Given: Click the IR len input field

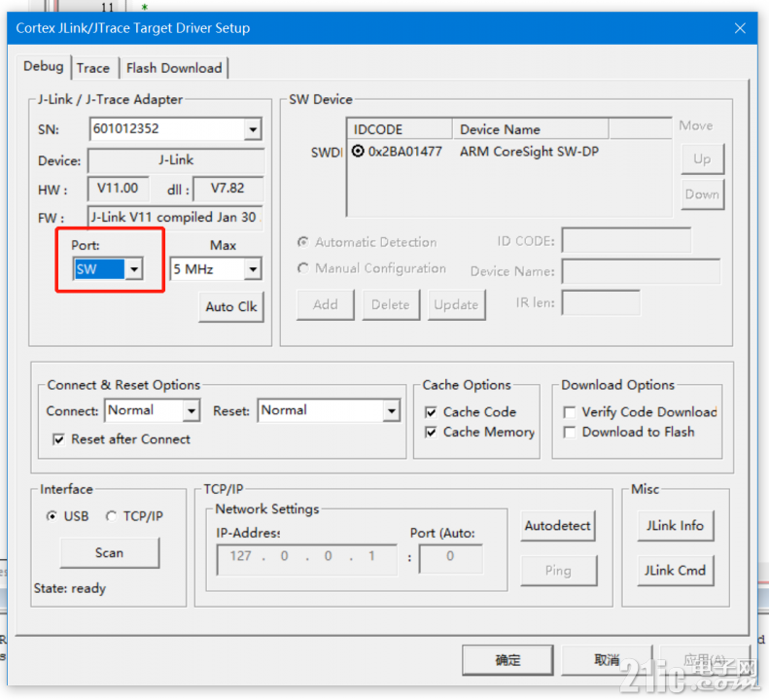Looking at the screenshot, I should pos(601,302).
